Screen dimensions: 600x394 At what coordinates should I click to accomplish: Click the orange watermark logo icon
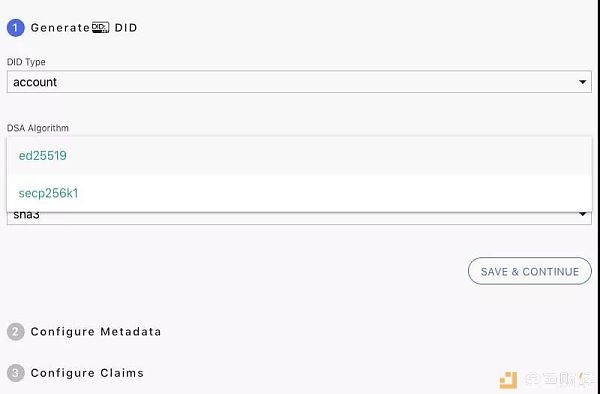pos(508,380)
